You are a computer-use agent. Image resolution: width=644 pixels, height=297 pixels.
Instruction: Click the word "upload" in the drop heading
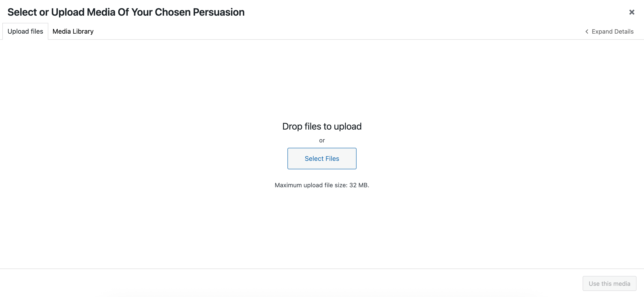[x=347, y=126]
